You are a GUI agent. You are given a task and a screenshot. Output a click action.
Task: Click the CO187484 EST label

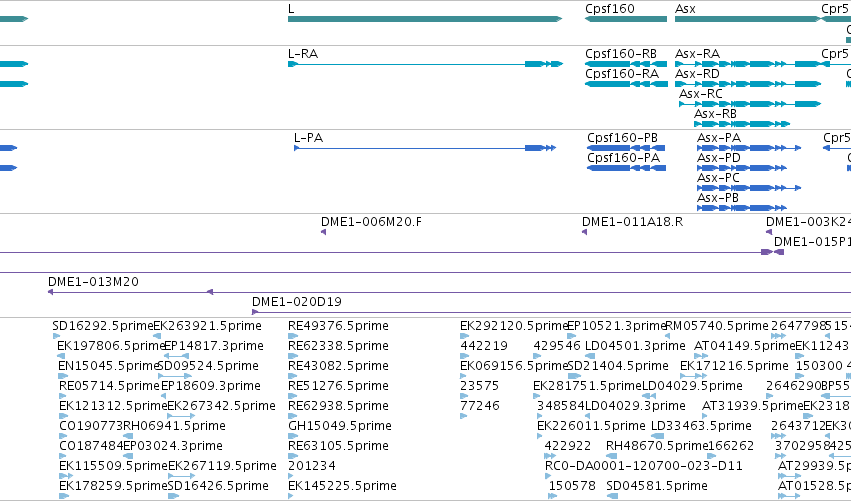coord(91,446)
